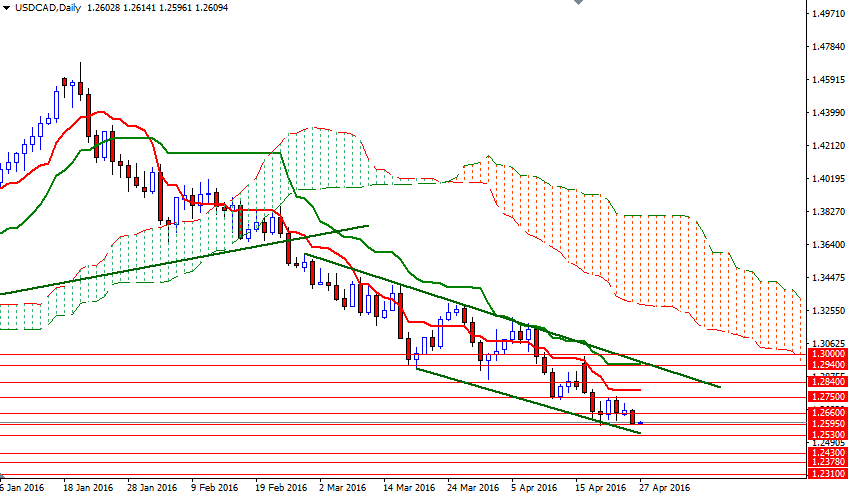Click the 1.25300 support level label

pos(827,435)
